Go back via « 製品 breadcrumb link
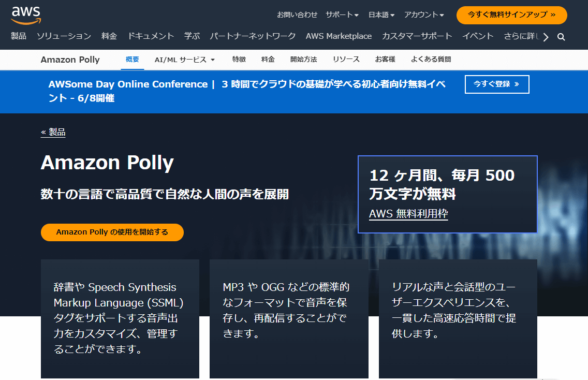Screen dimensions: 588x380 53,132
